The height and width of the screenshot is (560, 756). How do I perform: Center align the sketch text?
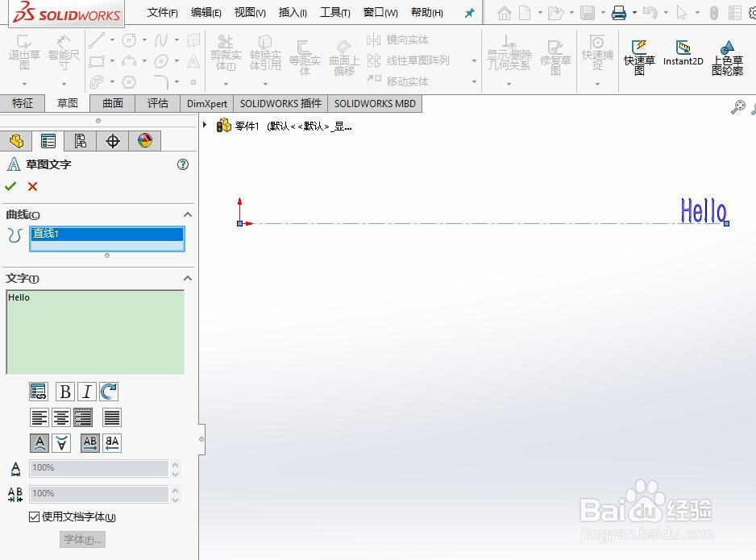pos(61,417)
